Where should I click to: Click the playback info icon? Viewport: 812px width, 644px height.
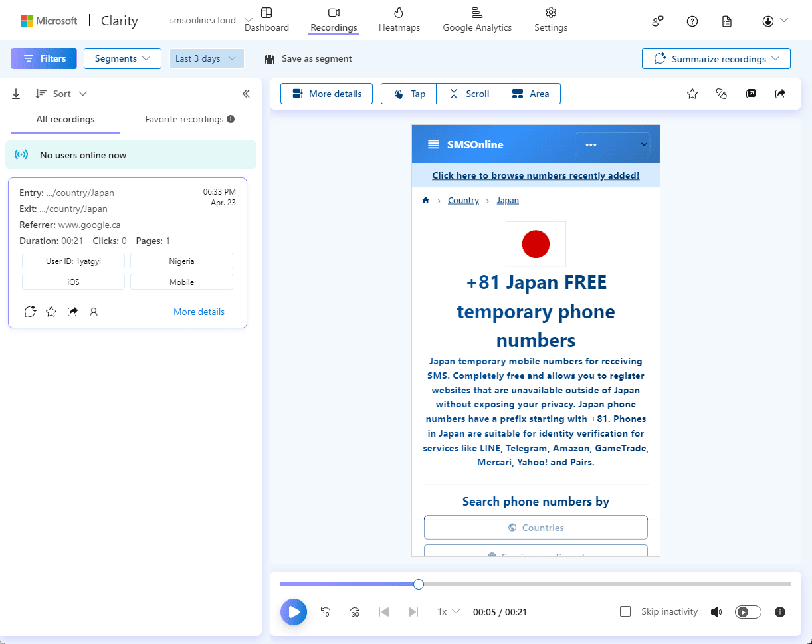pos(780,612)
